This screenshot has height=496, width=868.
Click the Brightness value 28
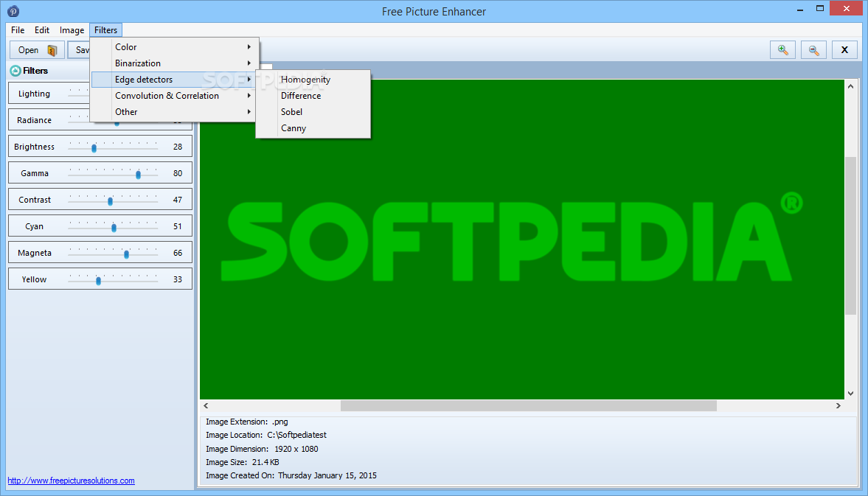point(178,147)
